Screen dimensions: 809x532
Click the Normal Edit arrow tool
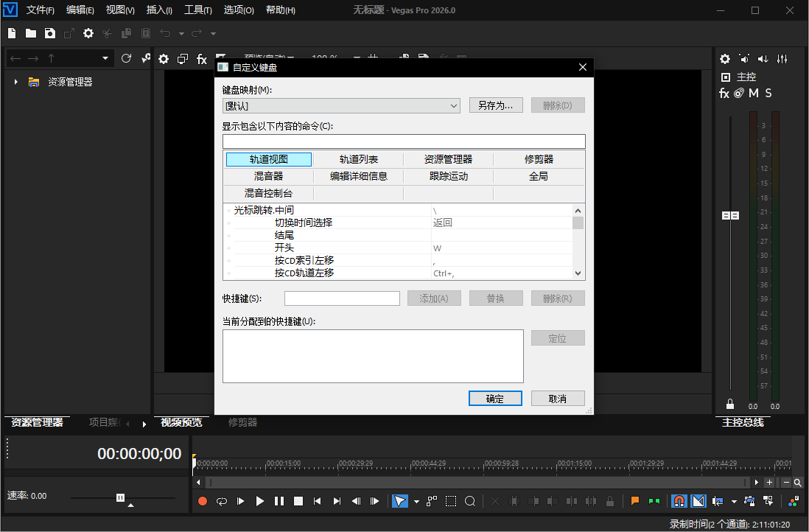click(399, 501)
